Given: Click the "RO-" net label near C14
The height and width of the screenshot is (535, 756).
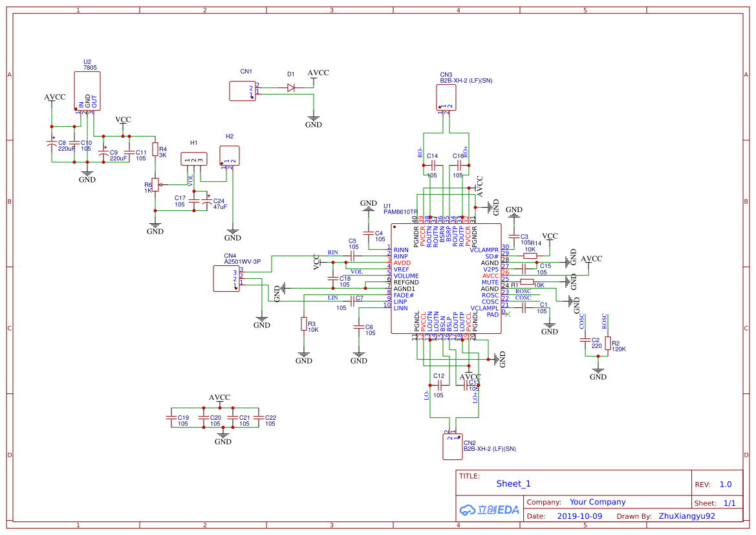Looking at the screenshot, I should tap(420, 153).
